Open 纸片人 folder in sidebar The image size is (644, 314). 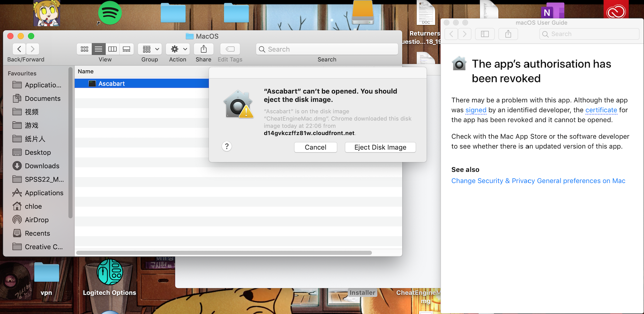tap(29, 139)
